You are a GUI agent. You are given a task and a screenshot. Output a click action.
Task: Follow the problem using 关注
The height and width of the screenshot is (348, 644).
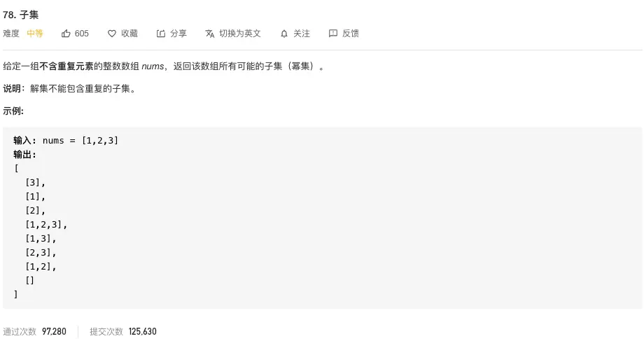302,34
